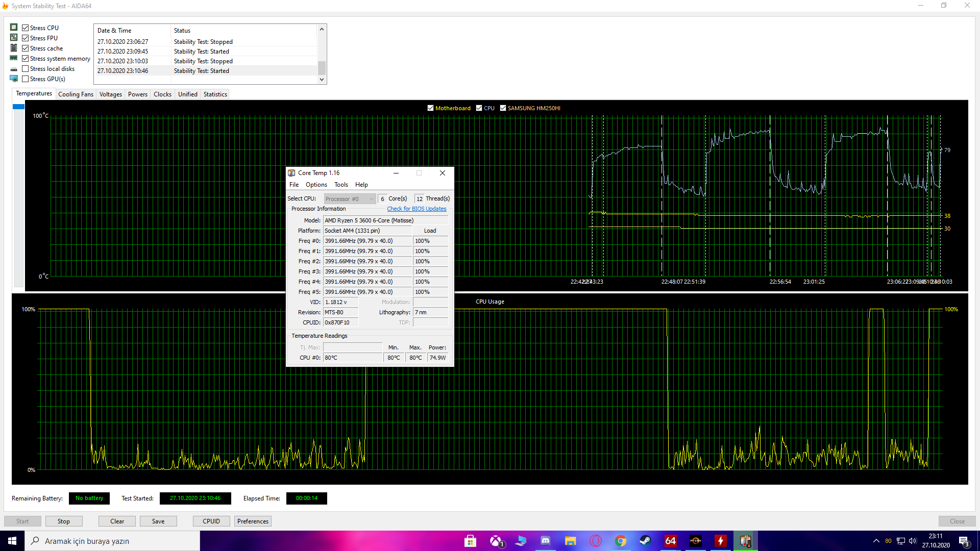Open the Core Temp Tools menu
Viewport: 980px width, 551px height.
[340, 184]
